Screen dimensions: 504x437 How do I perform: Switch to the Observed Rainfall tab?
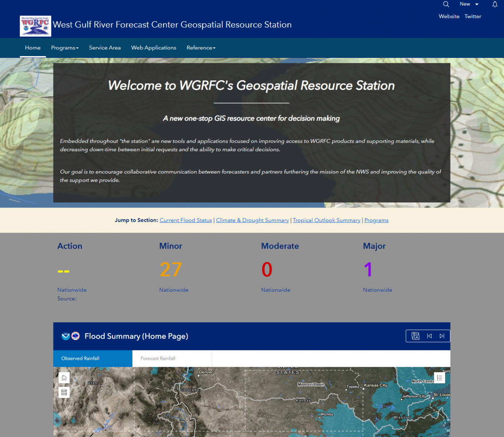(93, 358)
